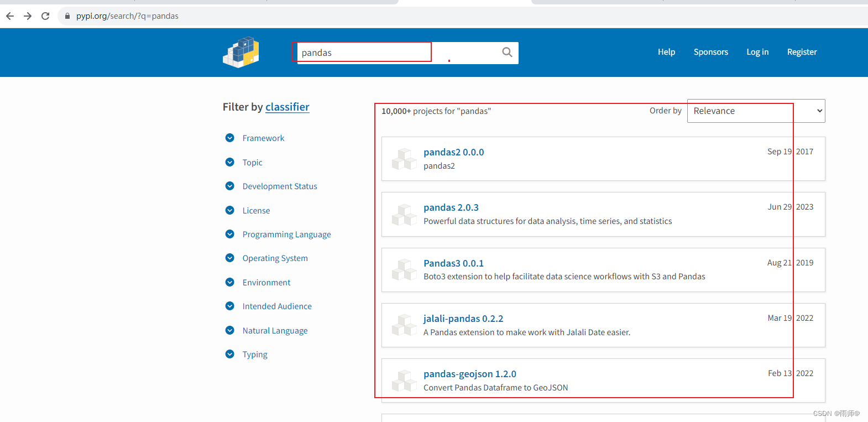Image resolution: width=868 pixels, height=422 pixels.
Task: Click the package icon for Pandas3 0.0.1
Action: (x=404, y=270)
